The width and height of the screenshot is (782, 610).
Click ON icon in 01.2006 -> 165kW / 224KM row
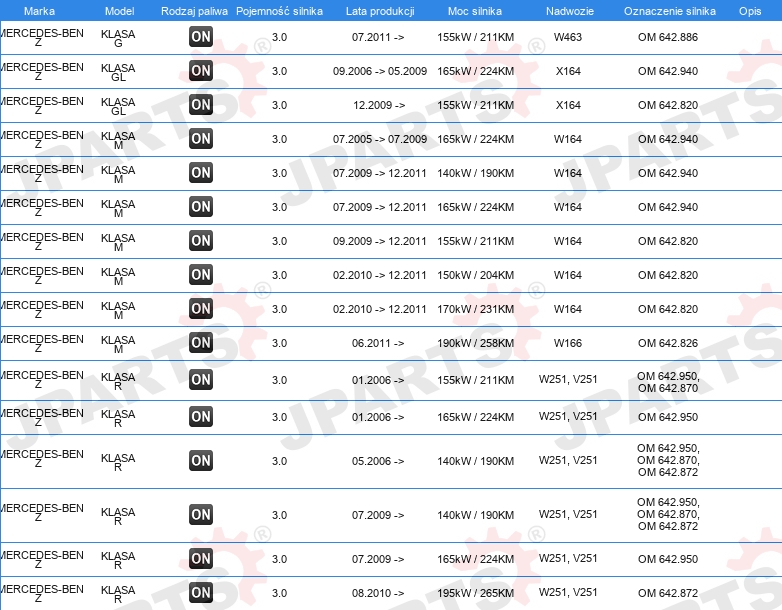pyautogui.click(x=201, y=416)
